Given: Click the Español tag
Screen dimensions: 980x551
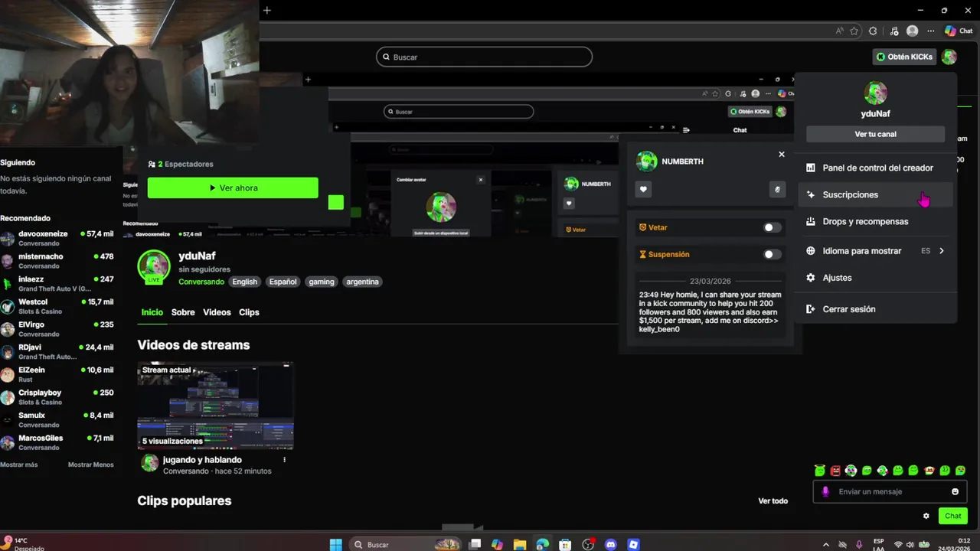Looking at the screenshot, I should click(x=283, y=282).
